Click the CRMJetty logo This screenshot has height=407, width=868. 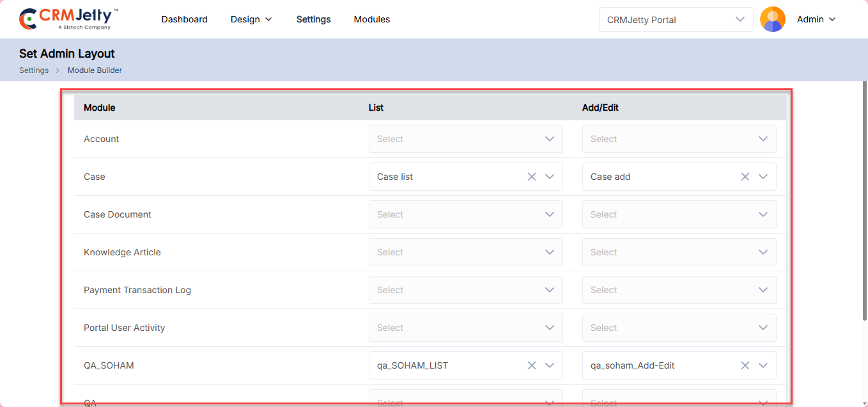pyautogui.click(x=69, y=19)
